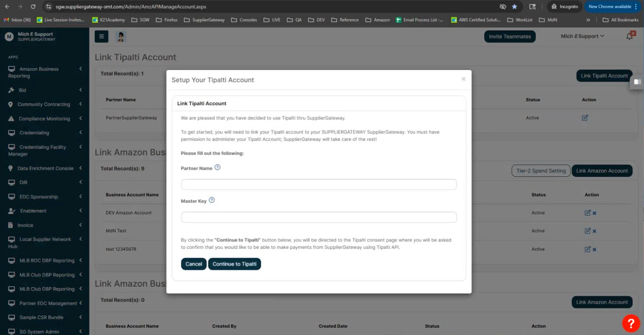Screen dimensions: 644x335
Task: Click the Continue to Tipalti button
Action: 234,264
